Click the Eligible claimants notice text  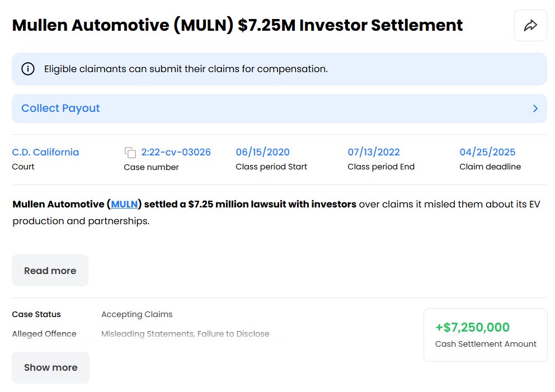pyautogui.click(x=186, y=69)
